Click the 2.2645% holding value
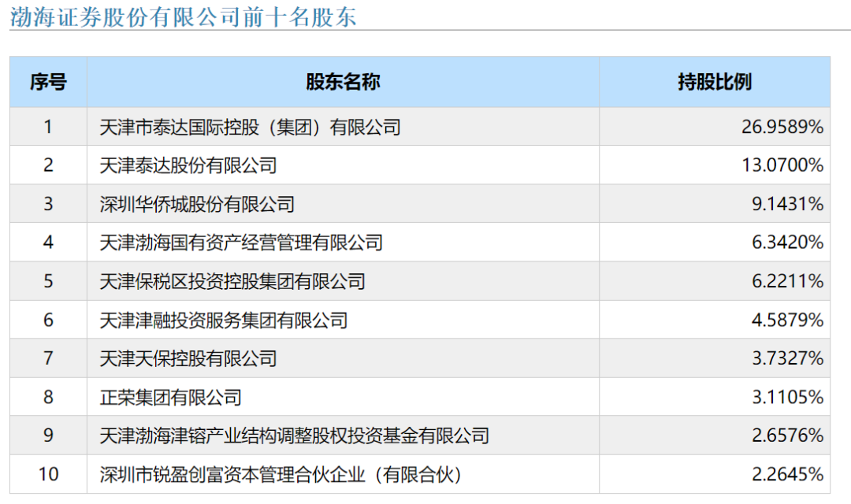This screenshot has height=504, width=851. pyautogui.click(x=787, y=474)
